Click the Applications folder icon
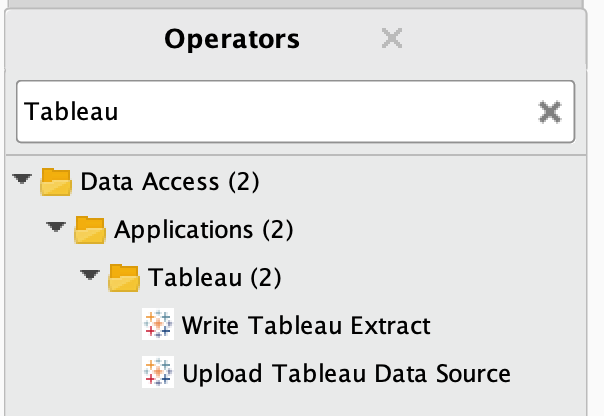 pos(90,230)
